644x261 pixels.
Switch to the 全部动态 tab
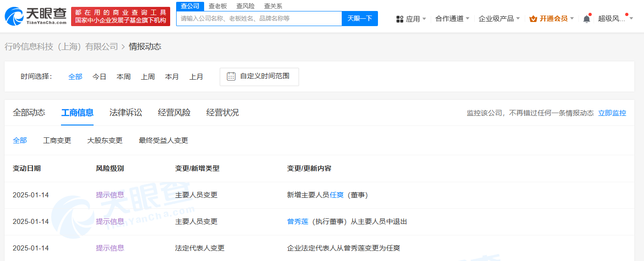click(29, 113)
